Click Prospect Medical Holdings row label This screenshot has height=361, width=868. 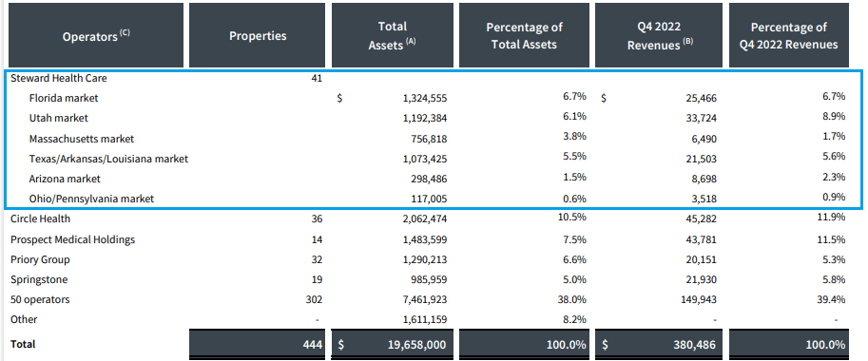point(72,240)
